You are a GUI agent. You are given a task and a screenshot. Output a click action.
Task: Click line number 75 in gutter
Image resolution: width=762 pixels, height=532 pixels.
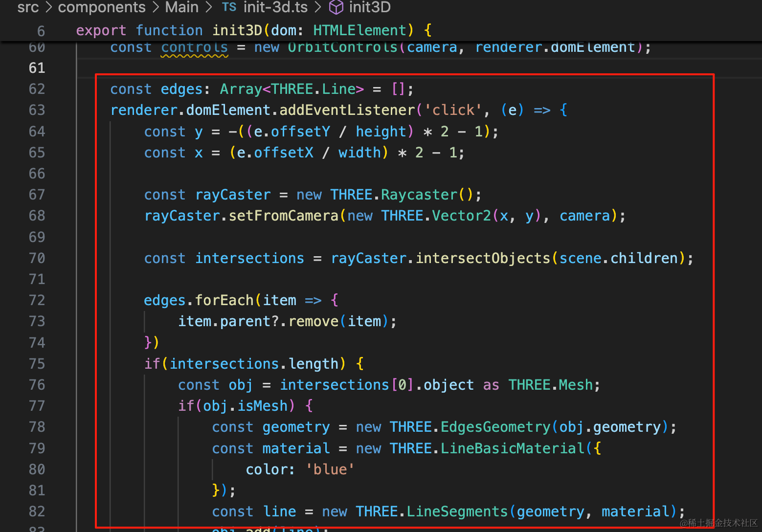click(x=37, y=364)
